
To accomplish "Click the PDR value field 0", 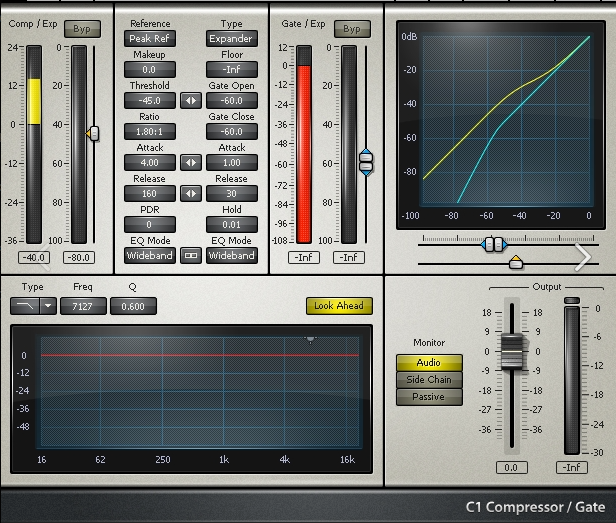I will point(150,224).
